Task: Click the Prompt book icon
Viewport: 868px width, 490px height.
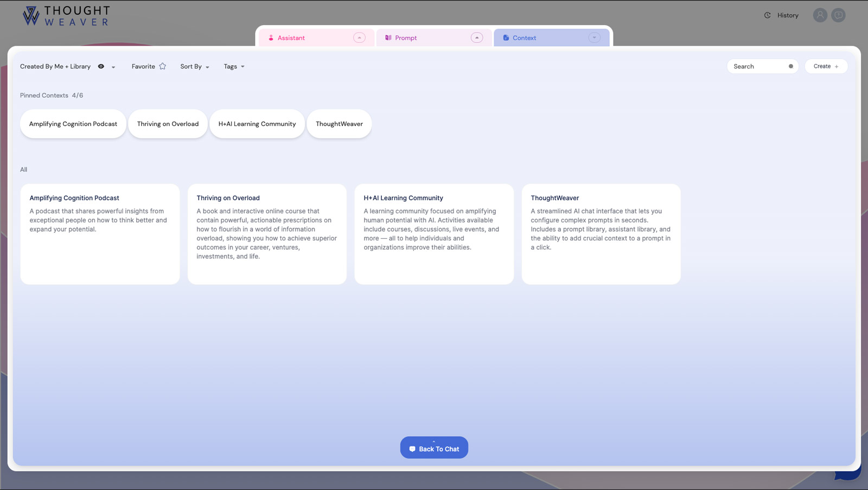Action: pos(388,38)
